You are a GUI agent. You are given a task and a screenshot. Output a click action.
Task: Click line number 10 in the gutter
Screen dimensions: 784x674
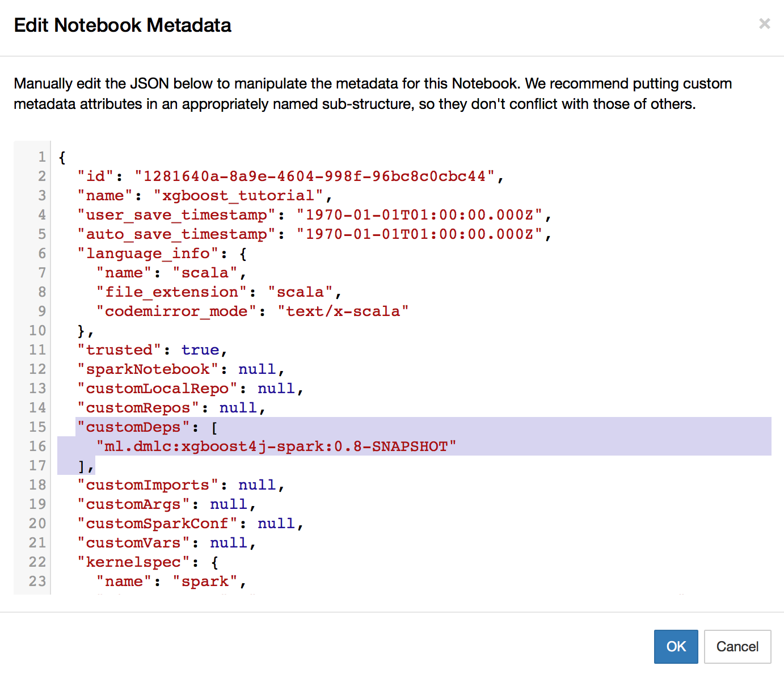point(37,331)
